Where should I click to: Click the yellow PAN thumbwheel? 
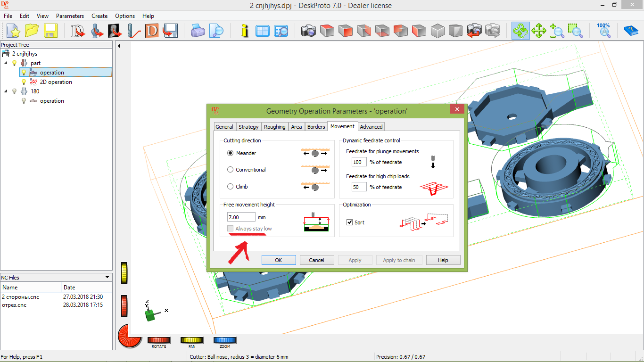[x=192, y=340]
